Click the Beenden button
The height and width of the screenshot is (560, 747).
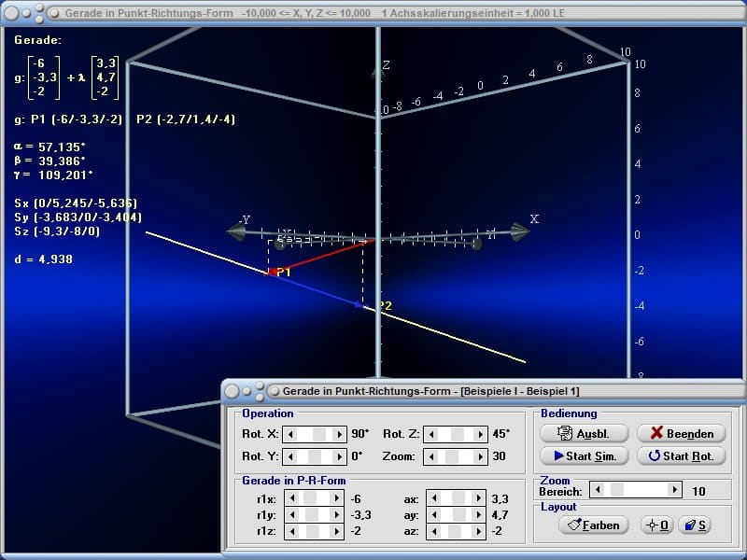pos(682,433)
